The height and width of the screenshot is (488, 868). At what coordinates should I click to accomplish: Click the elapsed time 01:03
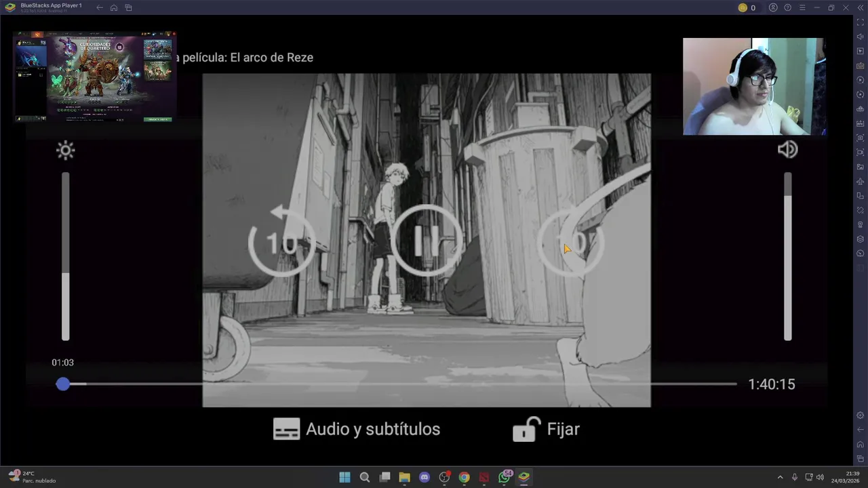point(63,363)
